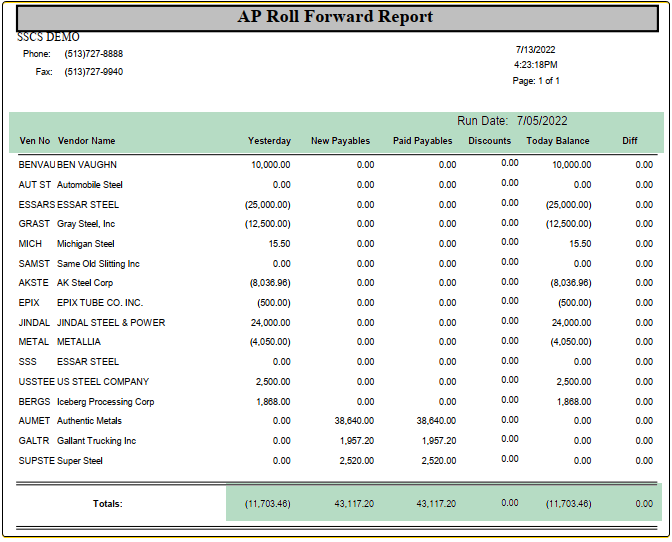Select the SSCS DEMO company name
672x542 pixels.
click(x=48, y=37)
